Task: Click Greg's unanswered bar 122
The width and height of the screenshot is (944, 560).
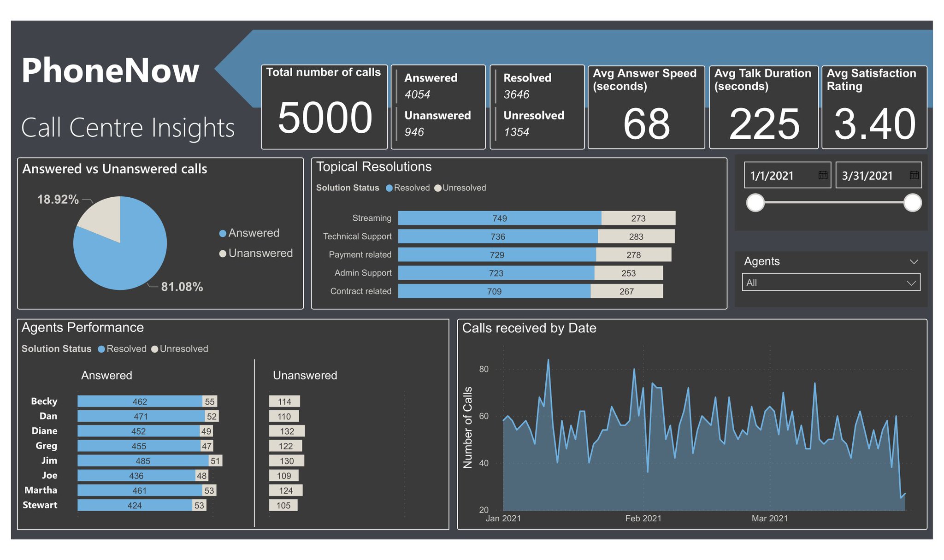Action: coord(286,446)
